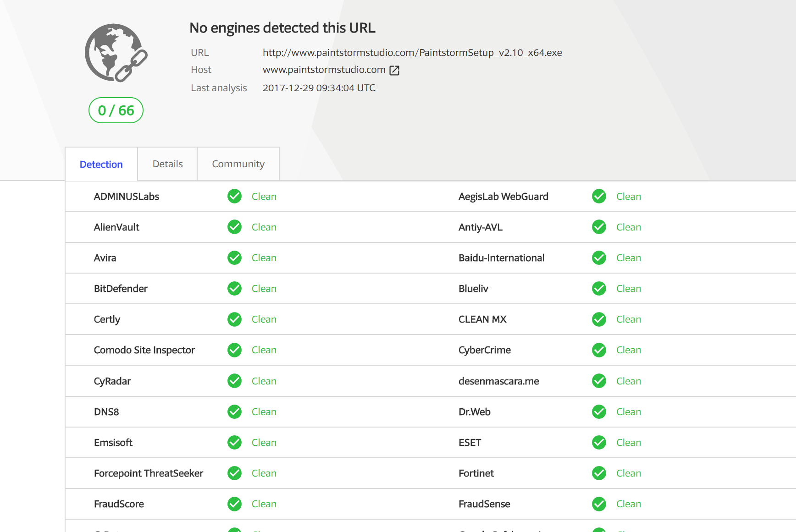Click the Avira engine name
This screenshot has height=532, width=796.
(105, 258)
